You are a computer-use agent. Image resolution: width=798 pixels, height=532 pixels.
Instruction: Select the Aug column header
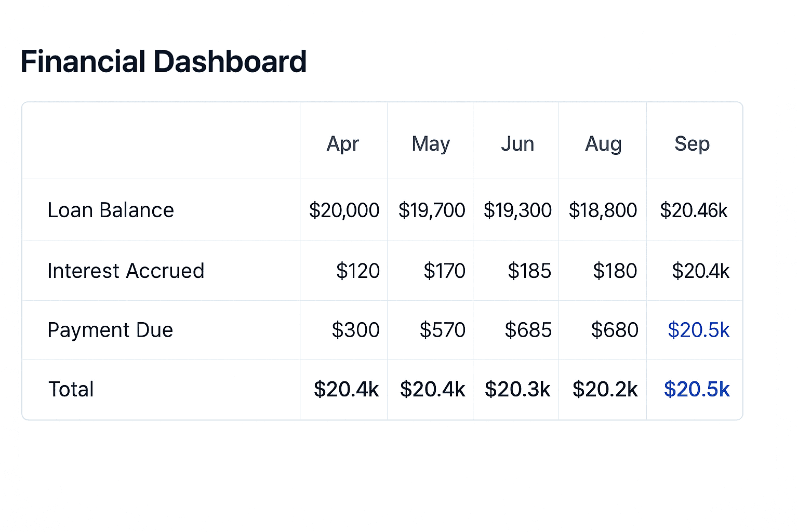click(603, 143)
